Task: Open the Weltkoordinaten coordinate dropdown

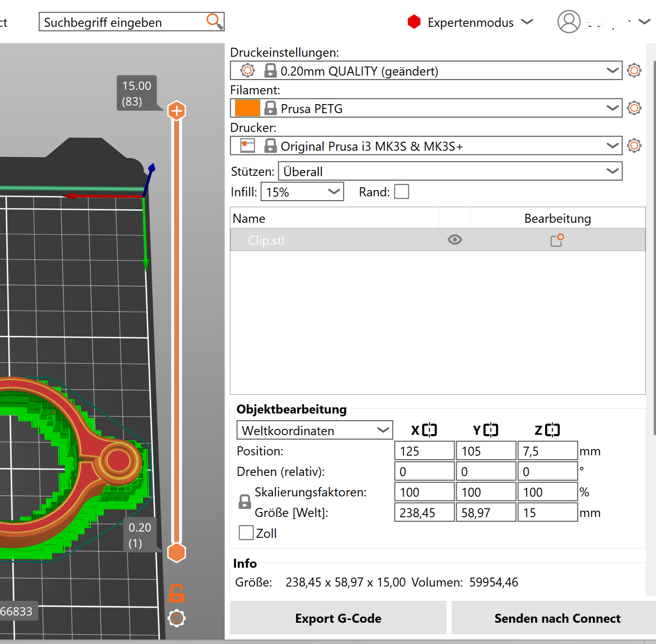Action: tap(315, 430)
